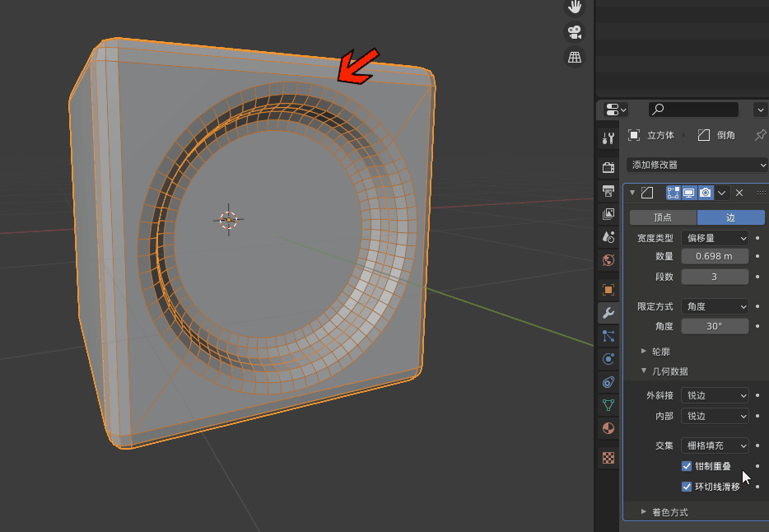Click the pin icon in properties header
This screenshot has height=532, width=769.
click(760, 135)
